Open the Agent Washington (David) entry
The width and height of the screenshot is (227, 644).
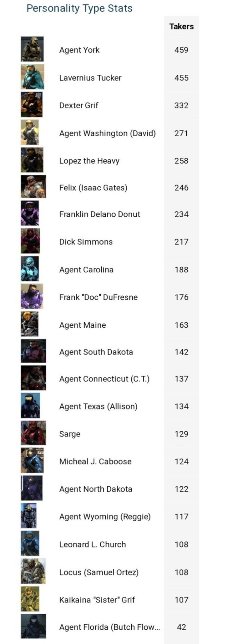[x=107, y=133]
